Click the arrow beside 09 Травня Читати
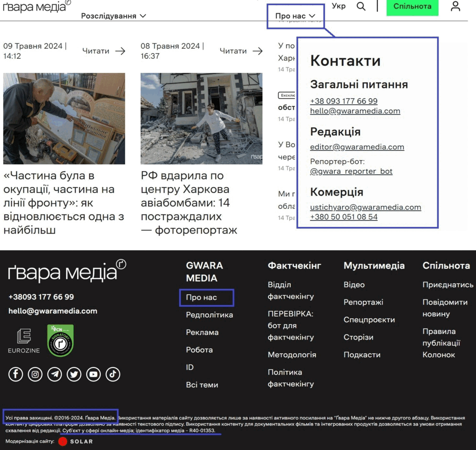This screenshot has height=450, width=476. point(120,51)
